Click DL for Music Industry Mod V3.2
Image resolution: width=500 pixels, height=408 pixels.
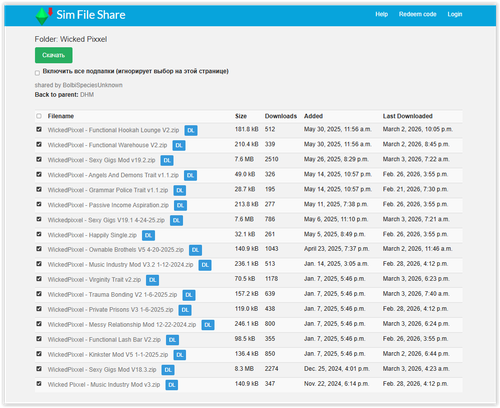pos(205,265)
